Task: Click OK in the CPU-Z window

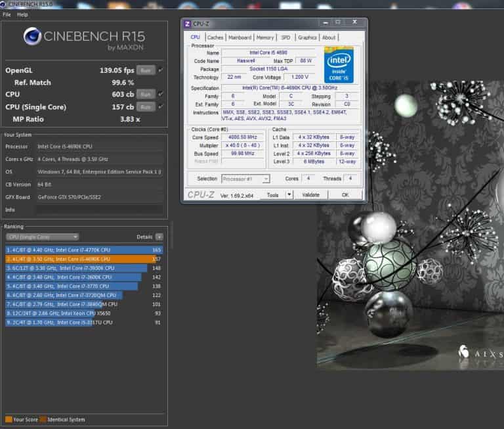Action: pos(346,195)
